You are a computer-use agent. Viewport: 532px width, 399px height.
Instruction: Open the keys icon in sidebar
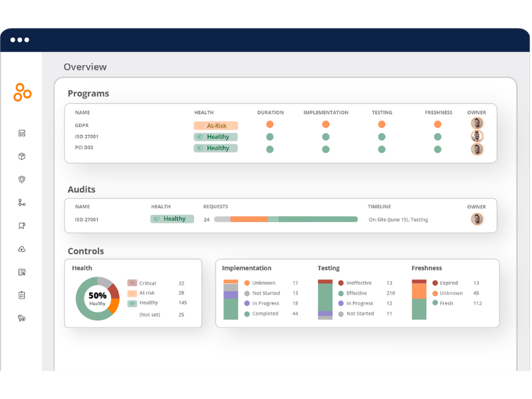tap(22, 319)
